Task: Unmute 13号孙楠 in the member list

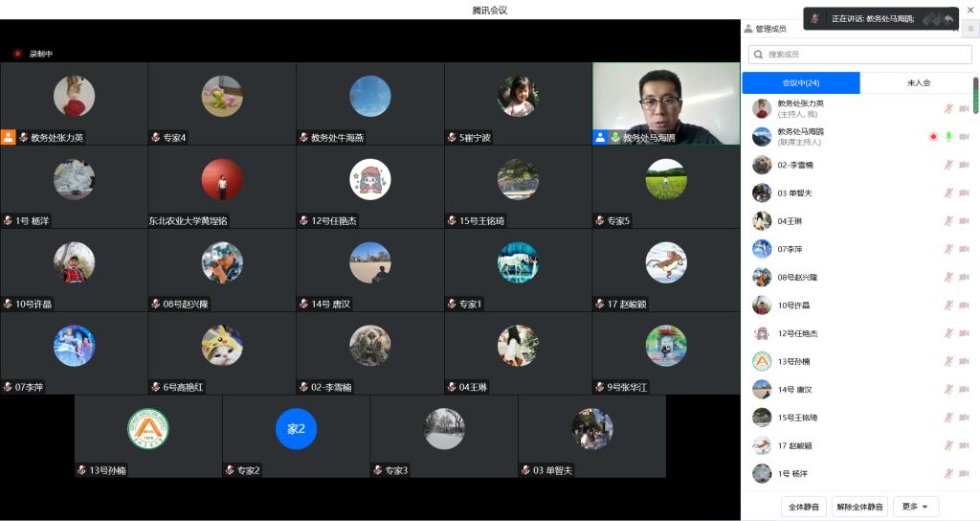Action: pos(948,361)
